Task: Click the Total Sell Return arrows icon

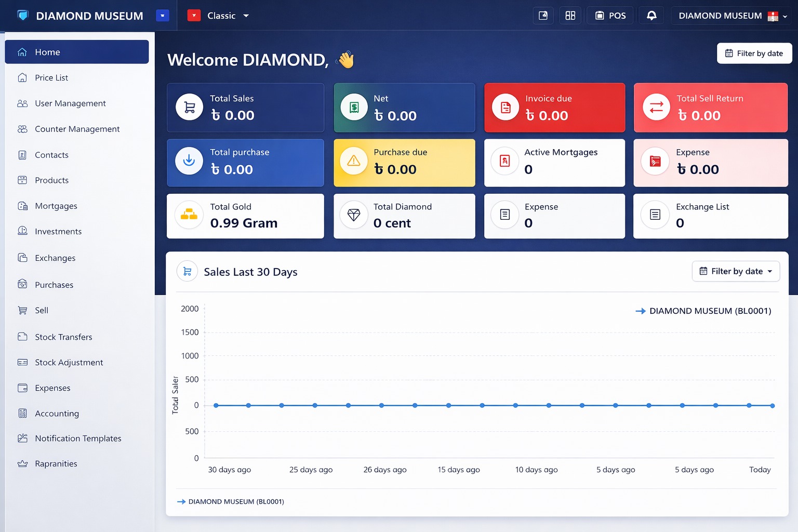Action: 657,107
